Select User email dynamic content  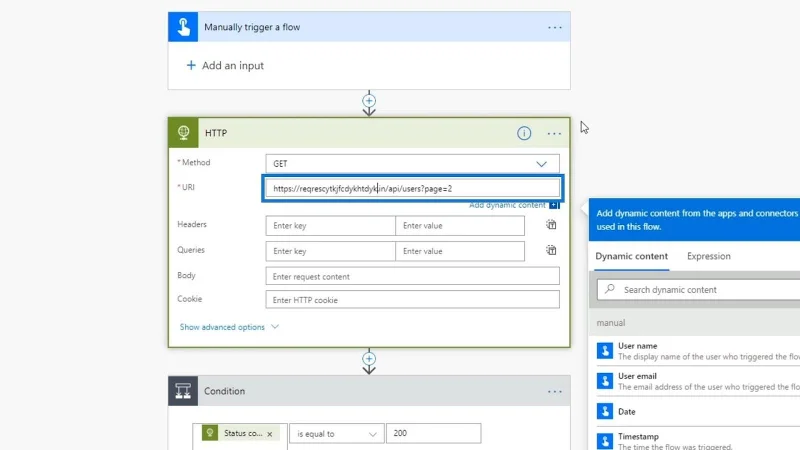click(x=698, y=381)
